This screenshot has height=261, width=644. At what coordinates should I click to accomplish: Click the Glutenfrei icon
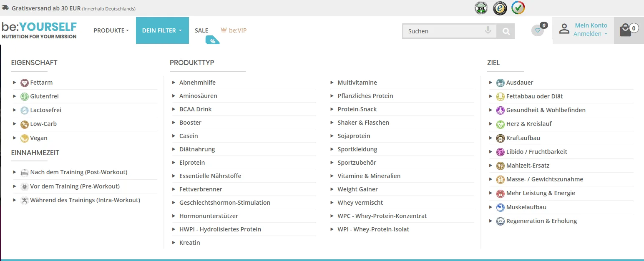click(x=25, y=96)
